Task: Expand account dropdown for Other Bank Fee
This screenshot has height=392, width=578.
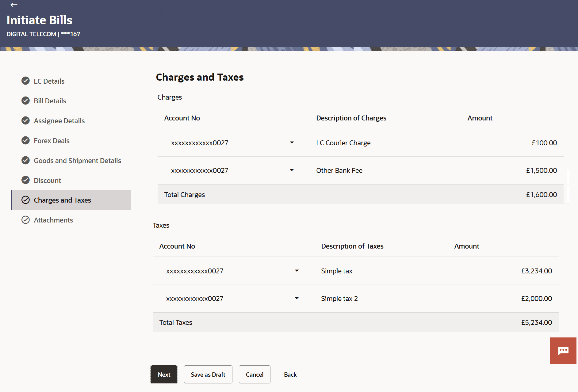Action: pos(292,170)
